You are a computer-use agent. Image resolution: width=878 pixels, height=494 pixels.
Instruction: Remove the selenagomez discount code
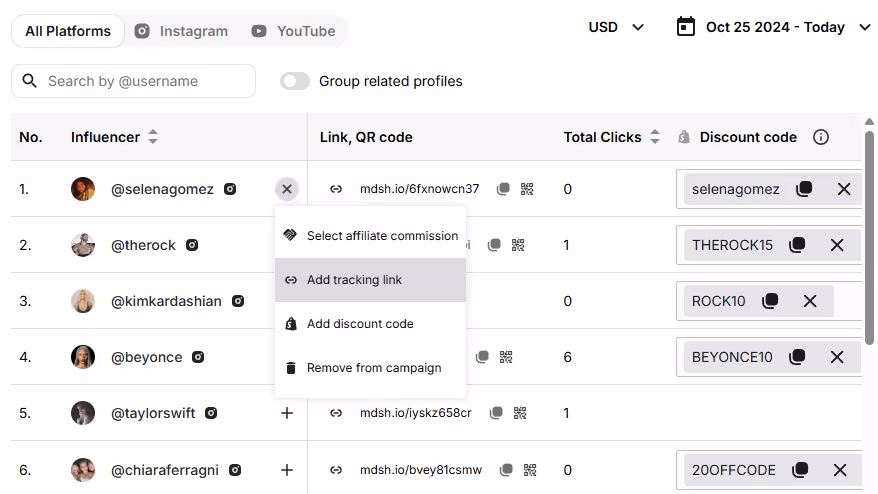[x=844, y=189]
